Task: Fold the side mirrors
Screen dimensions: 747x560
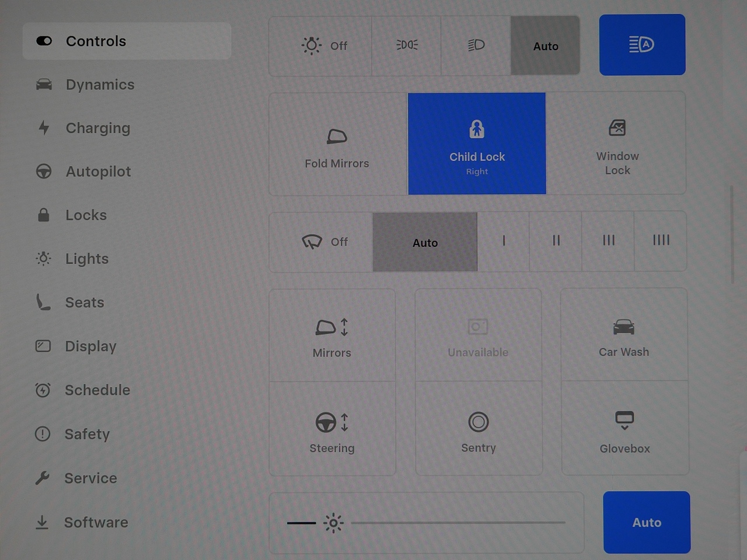Action: coord(337,145)
